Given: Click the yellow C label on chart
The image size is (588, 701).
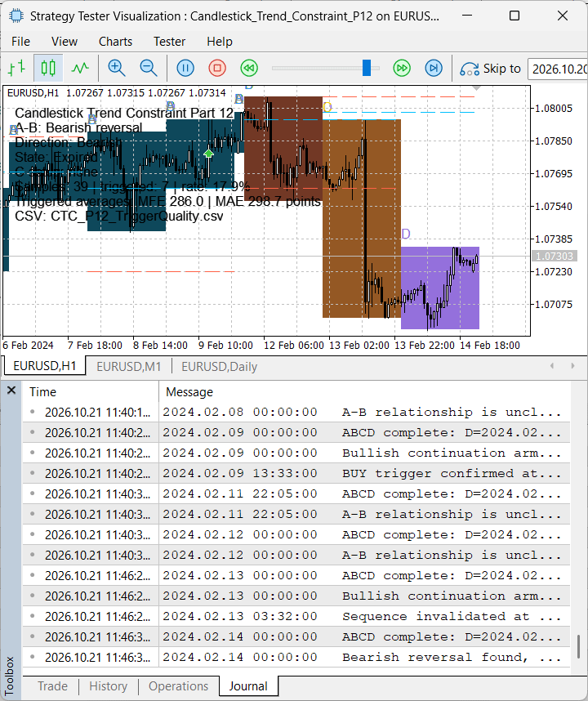Looking at the screenshot, I should point(327,107).
